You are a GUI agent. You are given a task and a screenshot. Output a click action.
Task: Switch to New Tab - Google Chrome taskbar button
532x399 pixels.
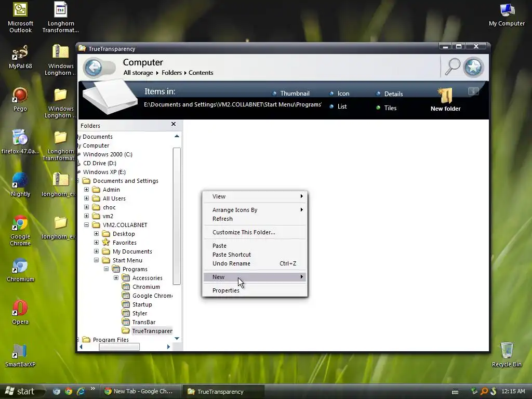[139, 391]
